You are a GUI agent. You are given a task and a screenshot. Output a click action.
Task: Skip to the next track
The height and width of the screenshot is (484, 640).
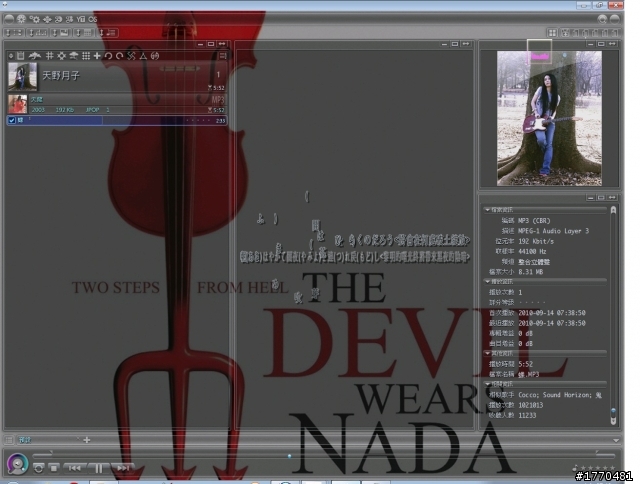pyautogui.click(x=123, y=468)
